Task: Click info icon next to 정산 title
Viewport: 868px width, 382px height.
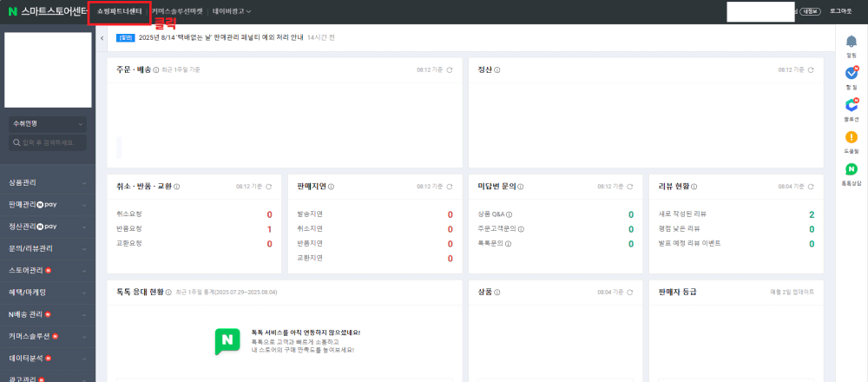Action: [497, 70]
